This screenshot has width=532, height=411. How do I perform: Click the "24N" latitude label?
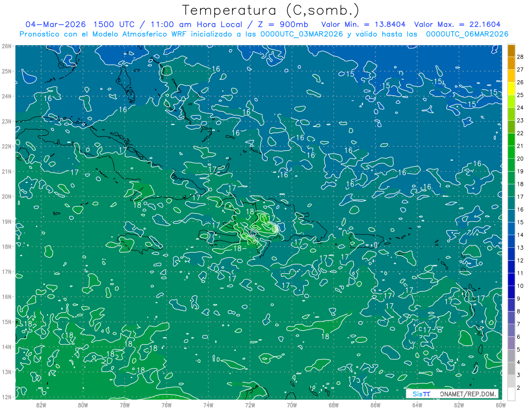click(6, 96)
